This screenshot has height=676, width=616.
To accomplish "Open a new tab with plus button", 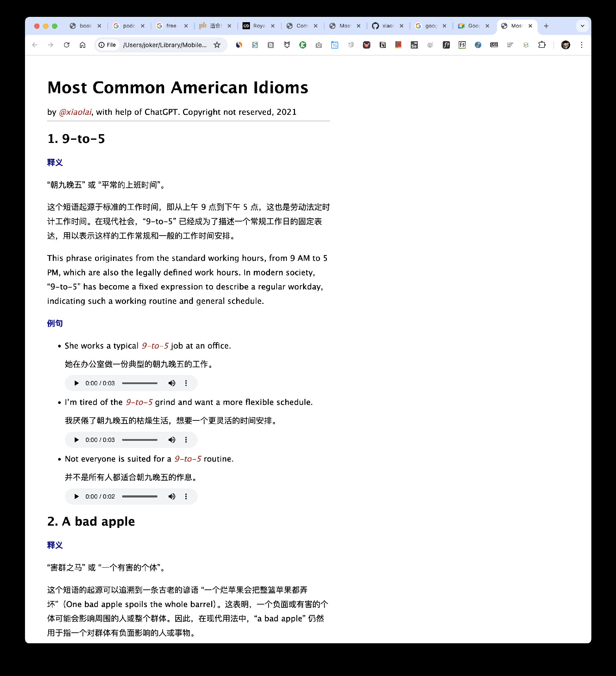I will click(546, 26).
